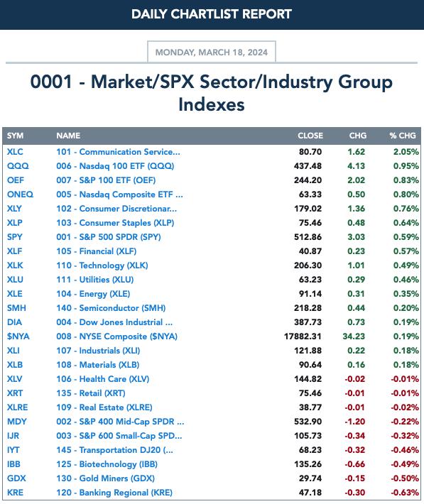Click the XLU ticker symbol
The height and width of the screenshot is (504, 424).
click(15, 280)
